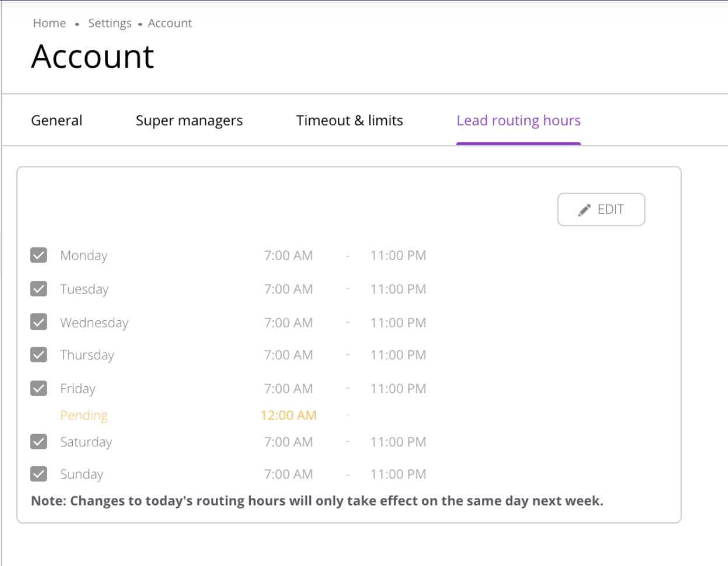Viewport: 728px width, 566px height.
Task: Uncheck the Saturday checkbox
Action: point(38,442)
